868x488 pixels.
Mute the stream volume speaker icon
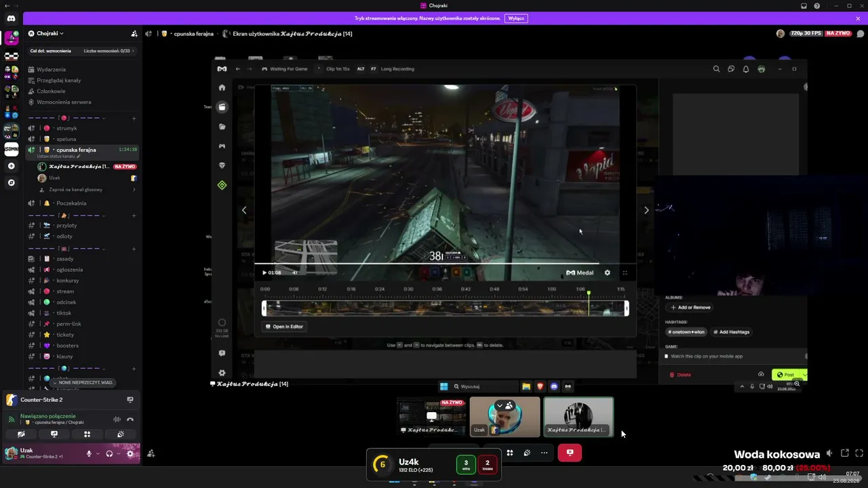(829, 453)
